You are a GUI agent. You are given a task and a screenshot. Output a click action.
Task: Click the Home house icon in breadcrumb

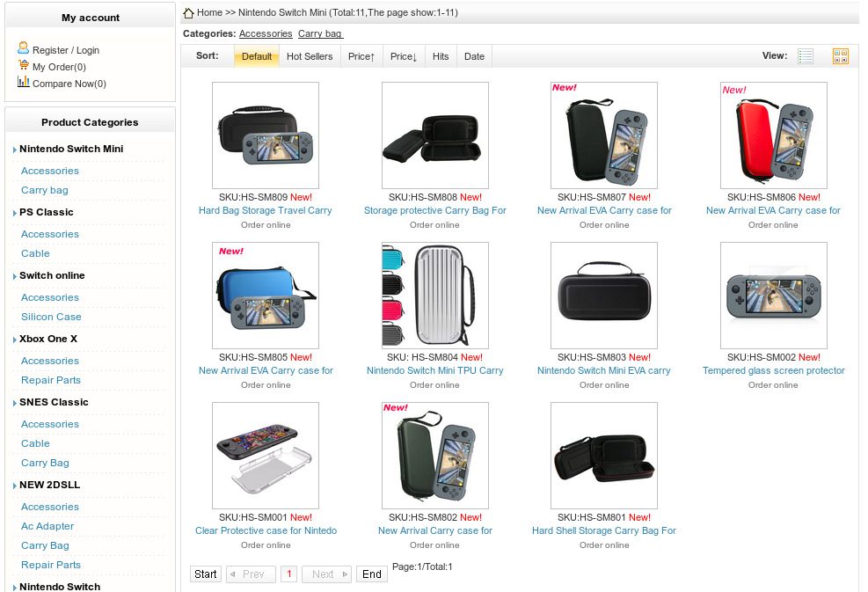188,13
